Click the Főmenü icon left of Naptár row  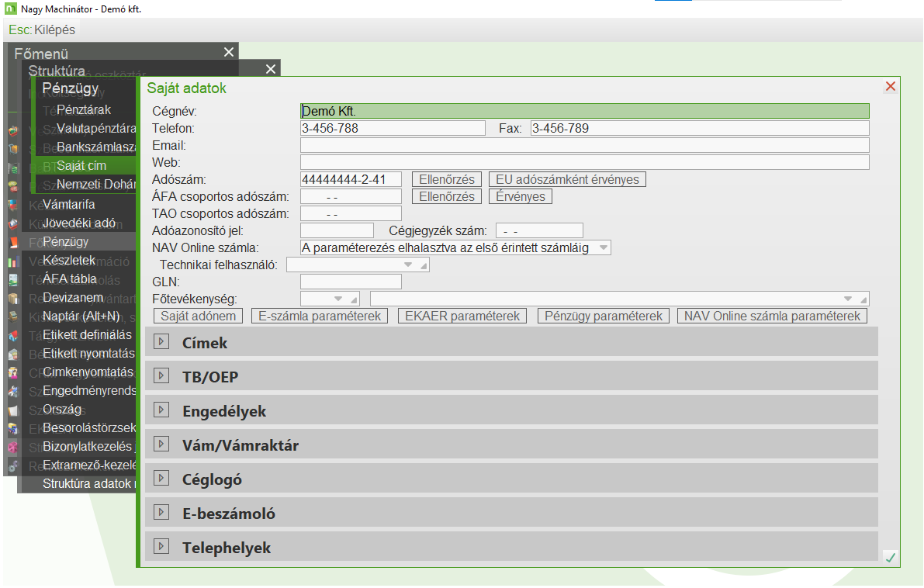point(13,317)
